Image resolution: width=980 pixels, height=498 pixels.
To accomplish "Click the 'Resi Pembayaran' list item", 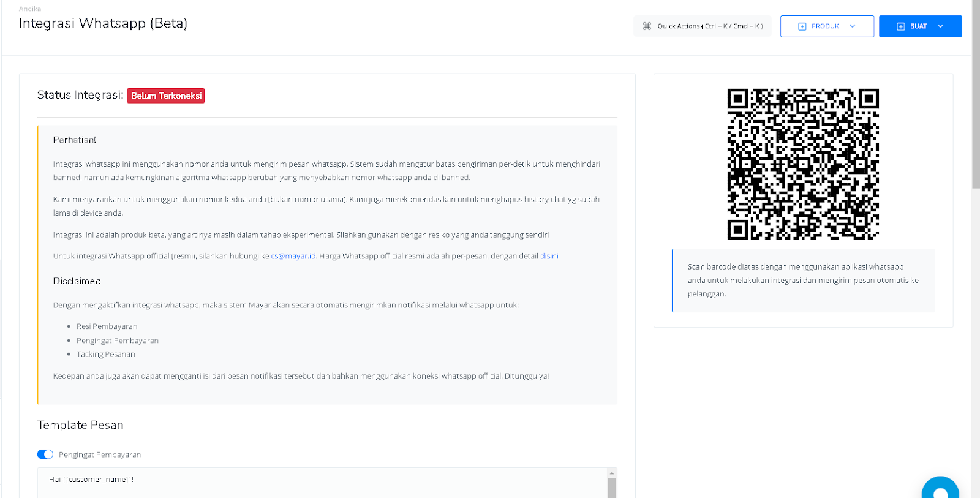I will [107, 326].
